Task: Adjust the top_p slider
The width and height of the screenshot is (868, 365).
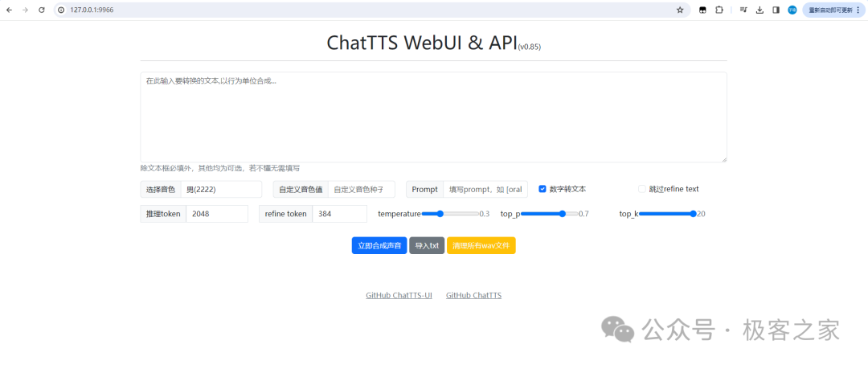Action: (x=549, y=214)
